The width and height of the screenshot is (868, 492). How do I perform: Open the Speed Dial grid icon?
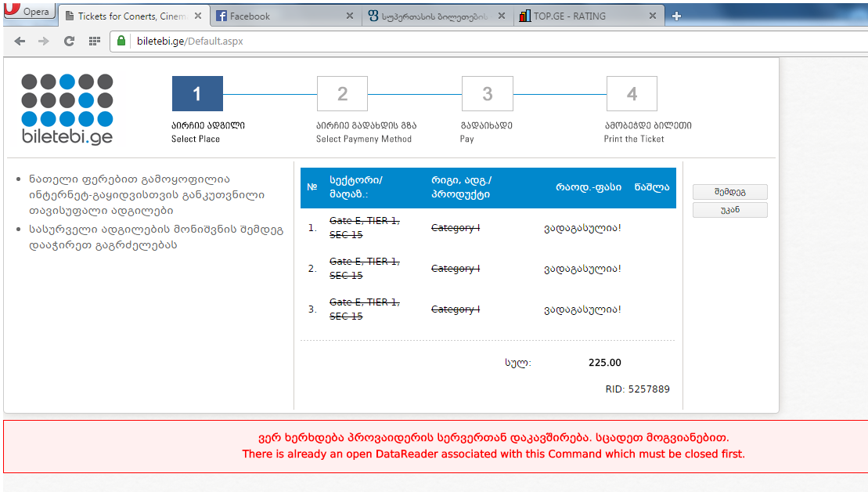pos(95,41)
